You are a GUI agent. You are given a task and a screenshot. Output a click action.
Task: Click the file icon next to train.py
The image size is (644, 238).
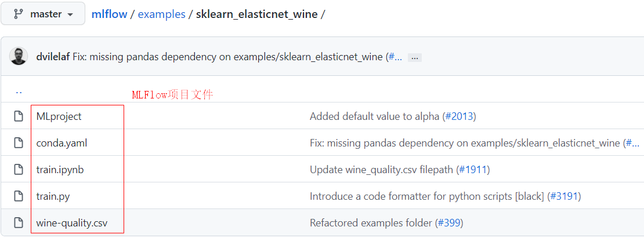coord(19,196)
